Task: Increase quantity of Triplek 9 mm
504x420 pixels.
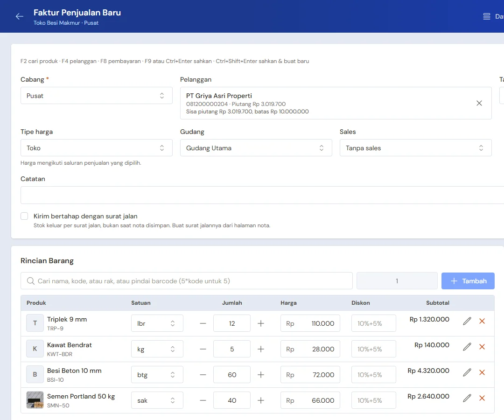Action: (261, 323)
